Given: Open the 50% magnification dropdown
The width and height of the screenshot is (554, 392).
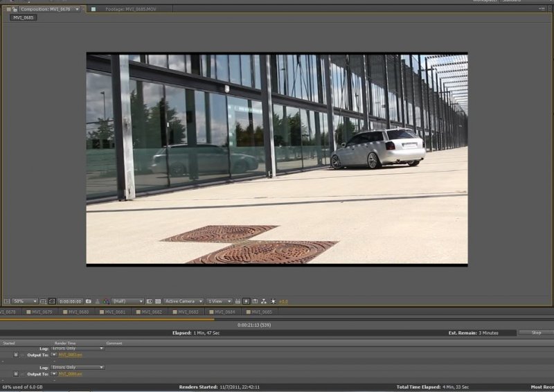Looking at the screenshot, I should coord(25,302).
